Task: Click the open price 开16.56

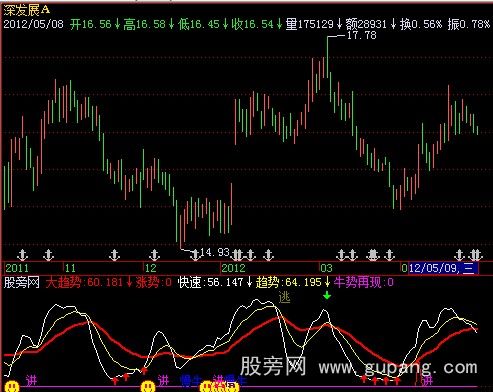Action: coord(91,24)
